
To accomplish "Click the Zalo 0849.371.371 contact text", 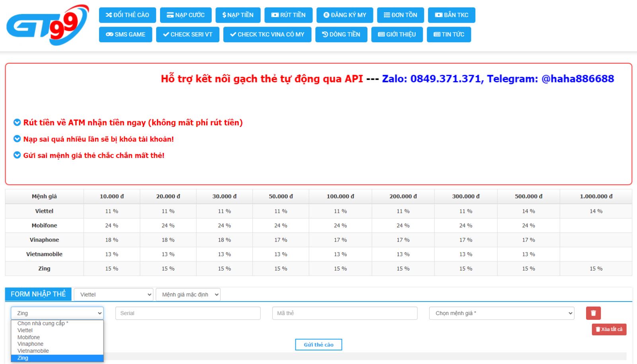I will 432,79.
